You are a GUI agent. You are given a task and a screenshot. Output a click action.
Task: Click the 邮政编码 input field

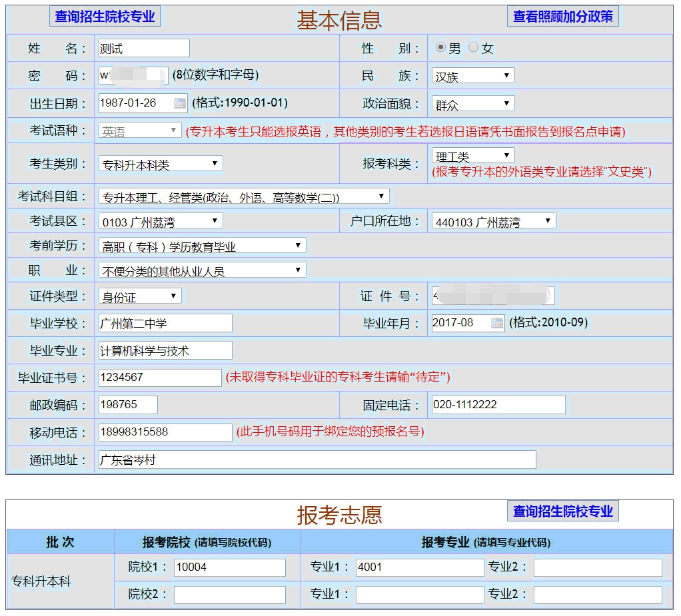(128, 405)
